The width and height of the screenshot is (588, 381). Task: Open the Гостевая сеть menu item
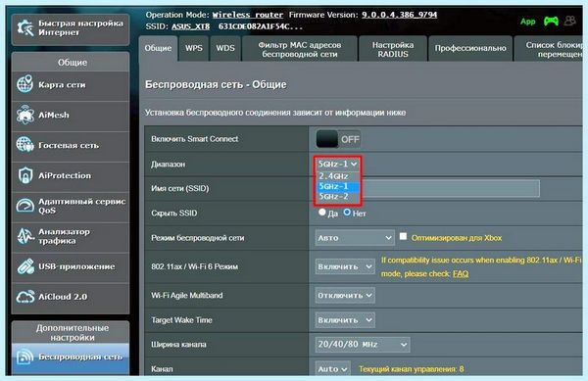(71, 146)
